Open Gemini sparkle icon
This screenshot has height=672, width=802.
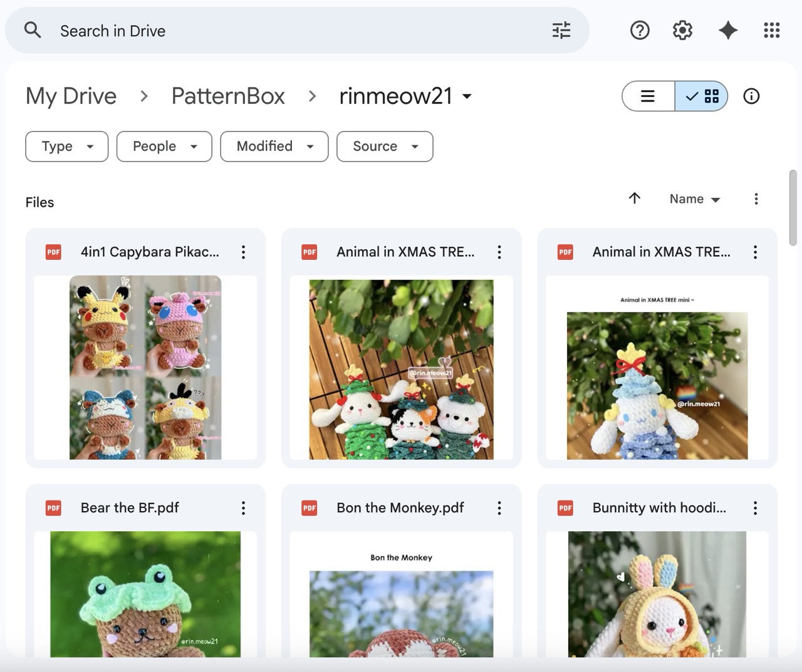[x=727, y=30]
